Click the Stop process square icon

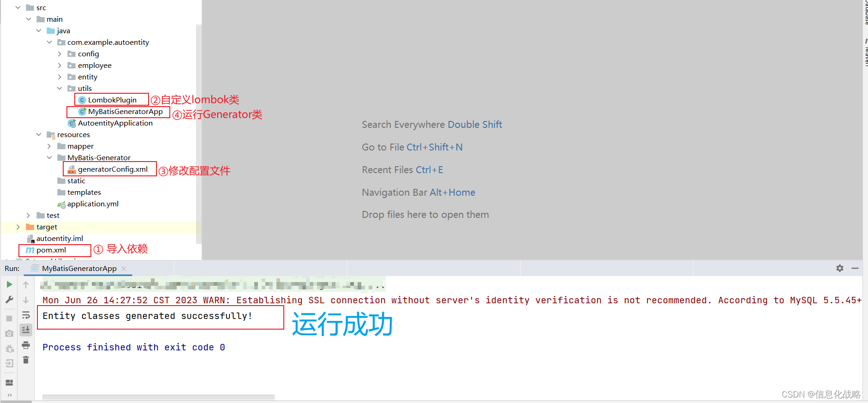tap(9, 319)
